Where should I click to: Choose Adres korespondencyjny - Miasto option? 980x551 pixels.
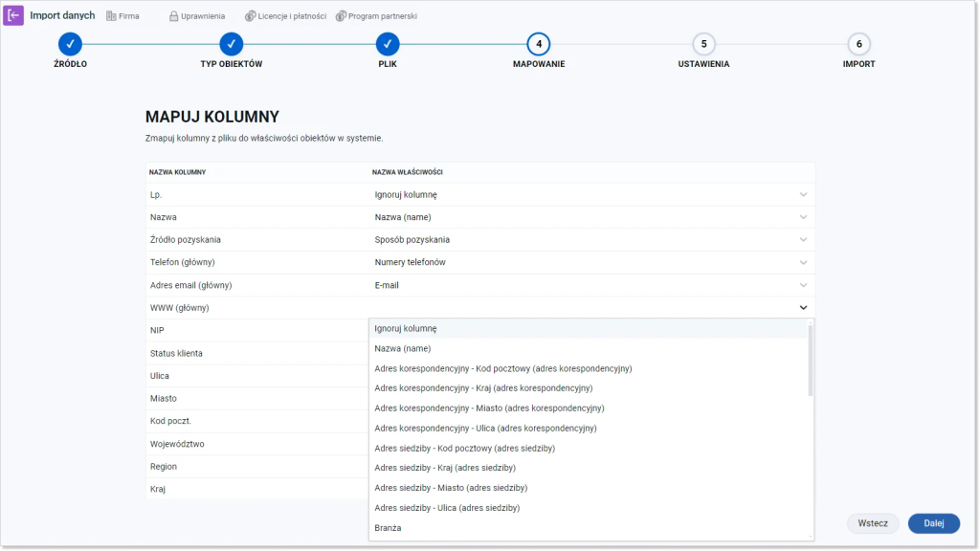589,408
